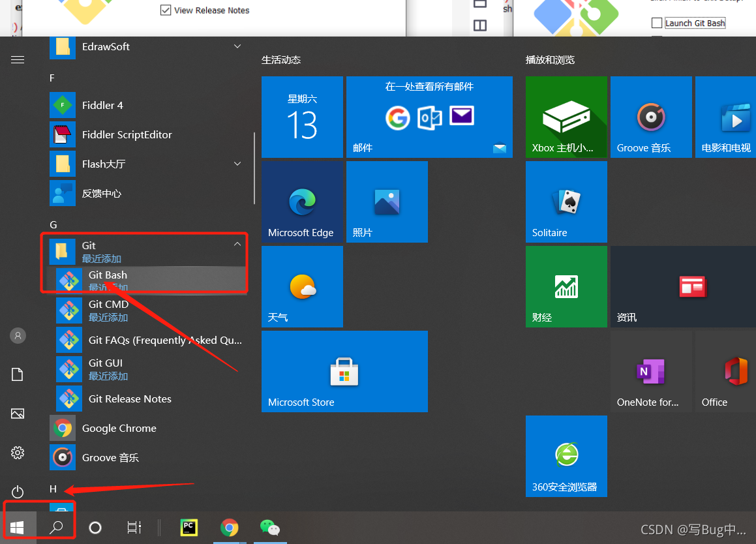
Task: Toggle View Release Notes checkbox in Git setup
Action: (166, 10)
